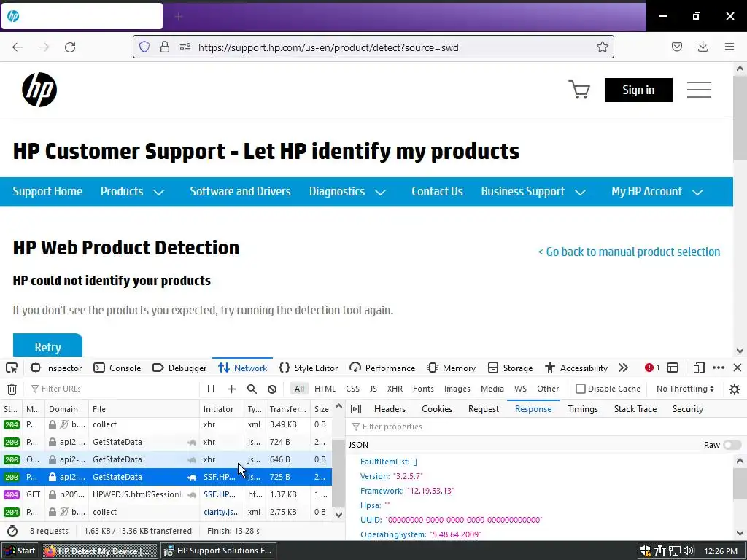Go to Support Home
The image size is (747, 560).
click(x=47, y=192)
